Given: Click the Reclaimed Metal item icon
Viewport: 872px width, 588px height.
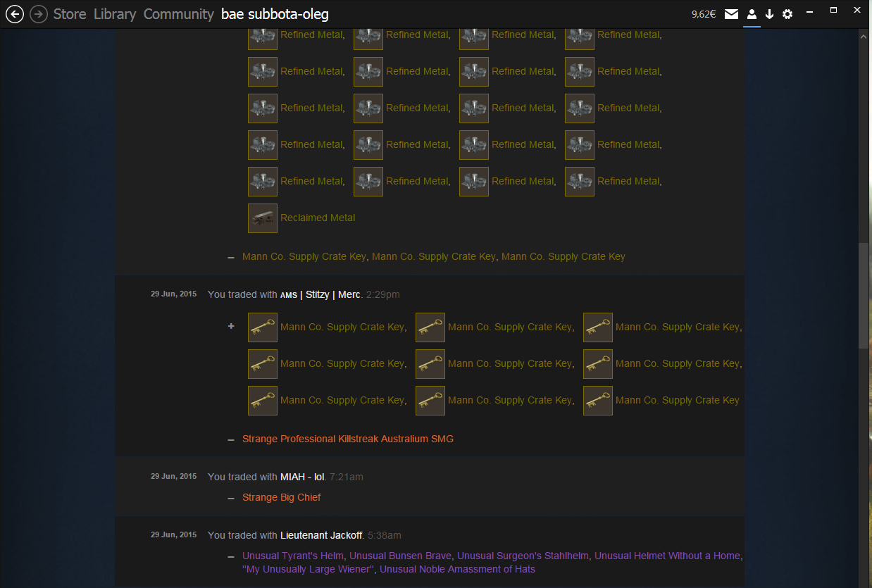Looking at the screenshot, I should (263, 218).
